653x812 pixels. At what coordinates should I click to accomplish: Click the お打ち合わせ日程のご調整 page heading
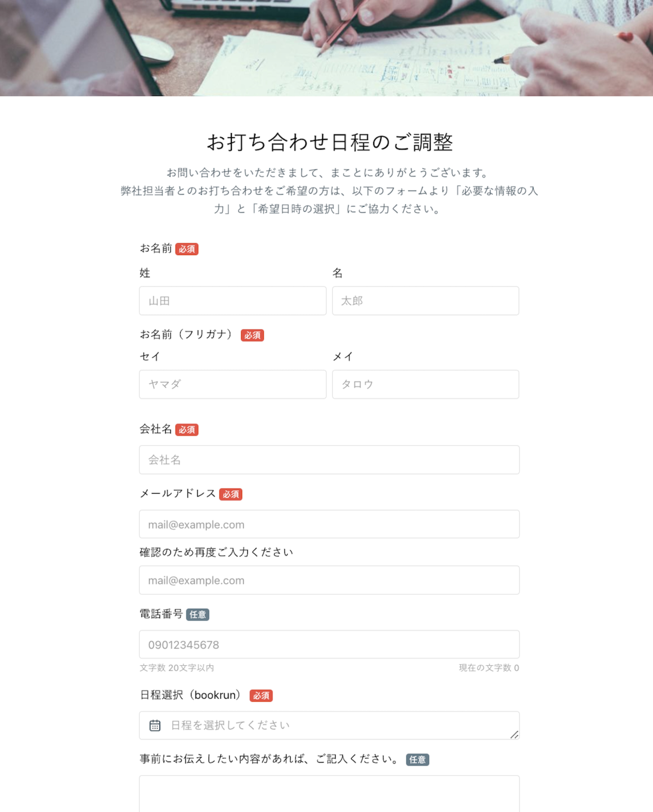point(330,142)
